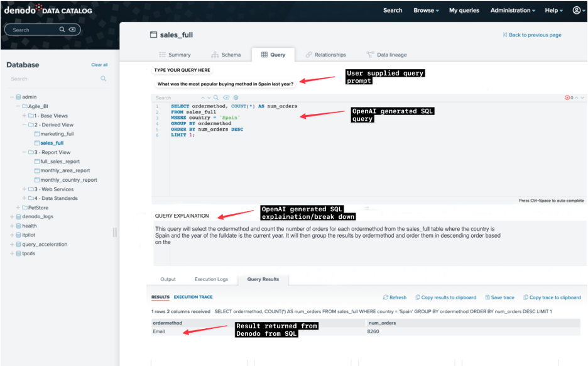
Task: Expand the PetStore folder
Action: coord(18,208)
